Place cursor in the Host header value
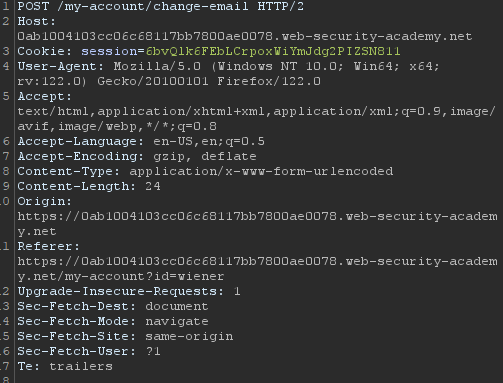 (x=245, y=36)
